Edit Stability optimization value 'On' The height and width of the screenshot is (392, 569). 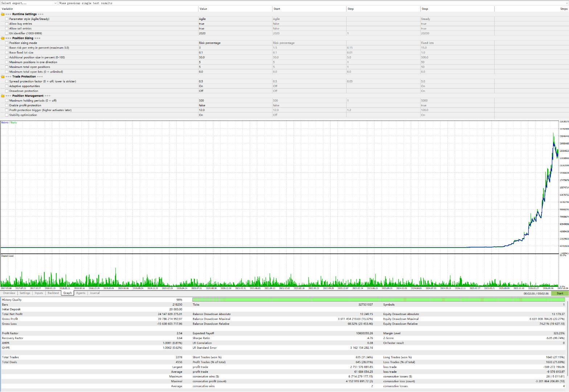pyautogui.click(x=235, y=115)
